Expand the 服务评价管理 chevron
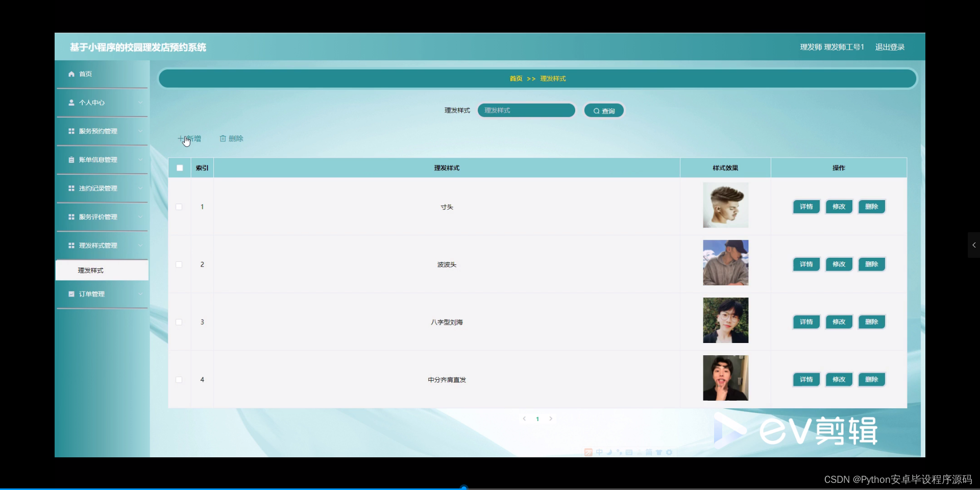The width and height of the screenshot is (980, 490). (x=140, y=217)
